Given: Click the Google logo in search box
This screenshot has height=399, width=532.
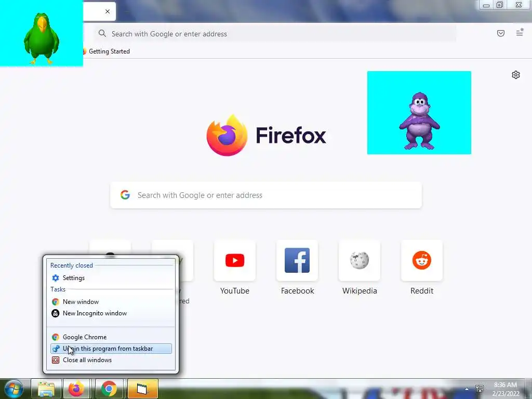Looking at the screenshot, I should point(125,195).
